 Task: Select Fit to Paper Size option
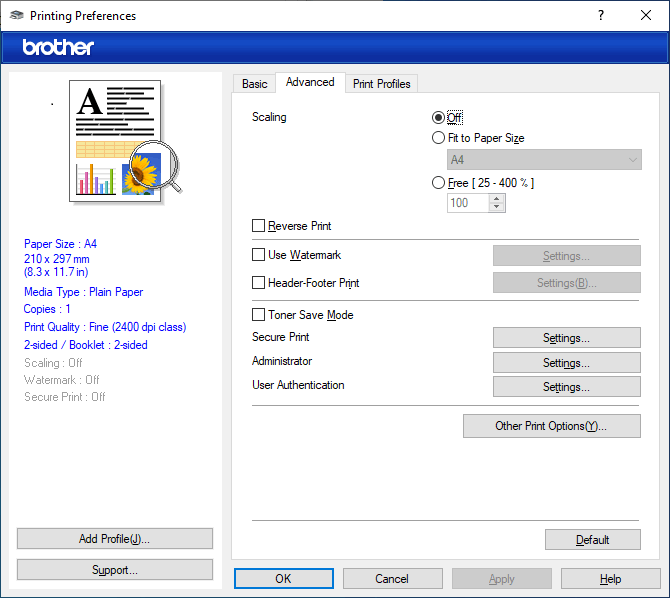coord(438,138)
